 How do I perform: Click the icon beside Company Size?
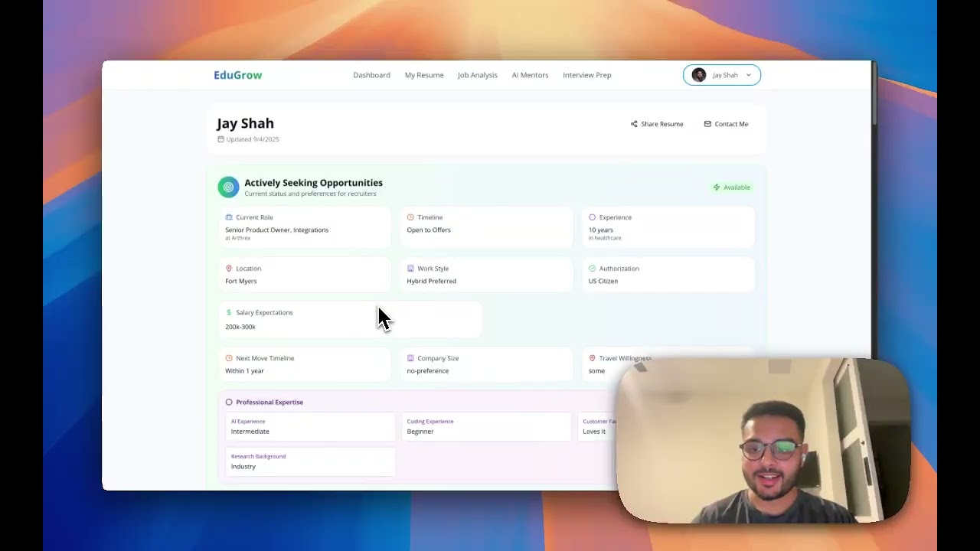[410, 358]
